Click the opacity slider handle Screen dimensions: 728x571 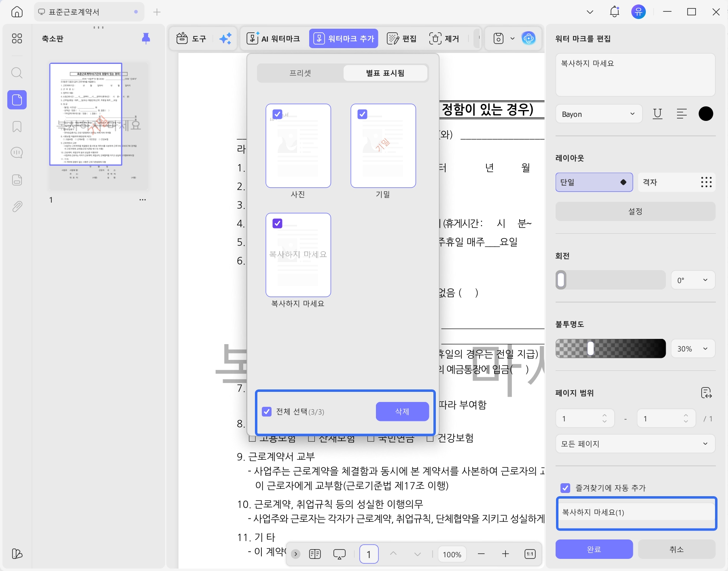tap(591, 348)
